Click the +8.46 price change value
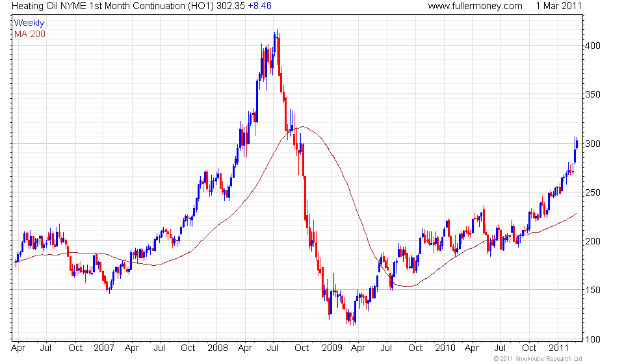This screenshot has height=364, width=637. point(259,6)
